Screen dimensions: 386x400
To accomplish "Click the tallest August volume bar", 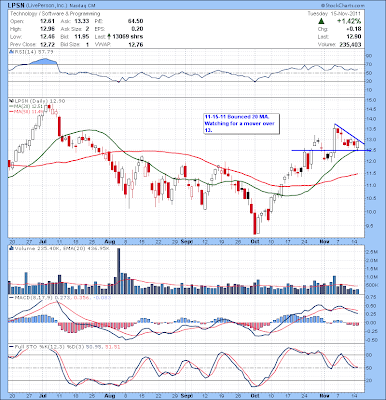I will [118, 271].
